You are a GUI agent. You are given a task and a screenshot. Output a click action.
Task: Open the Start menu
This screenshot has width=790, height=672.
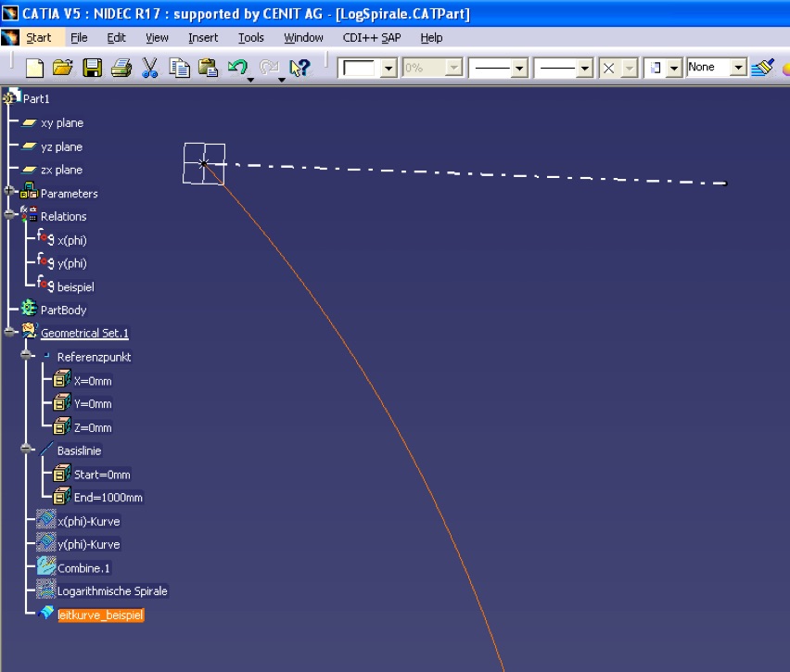coord(38,37)
